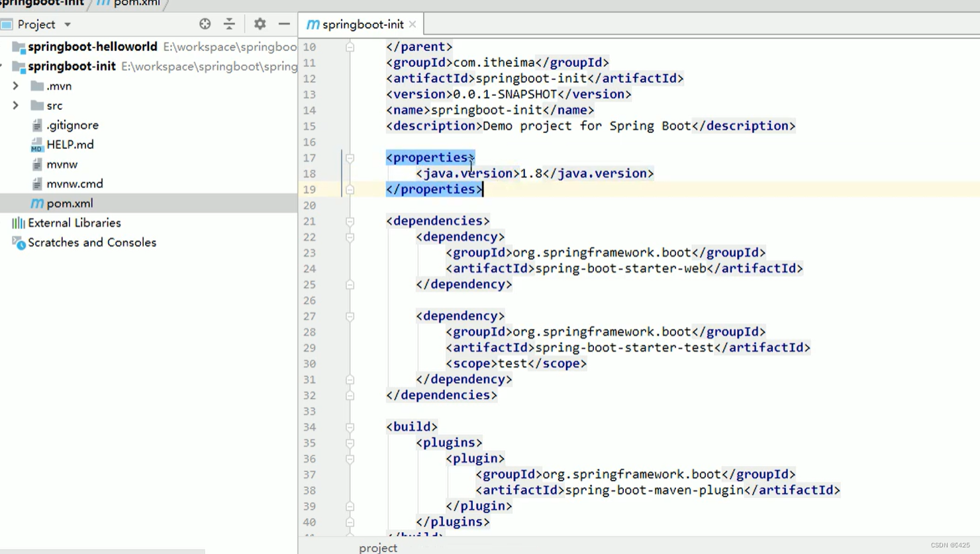Click the collapse all icon in Project panel
This screenshot has width=980, height=554.
(x=229, y=24)
